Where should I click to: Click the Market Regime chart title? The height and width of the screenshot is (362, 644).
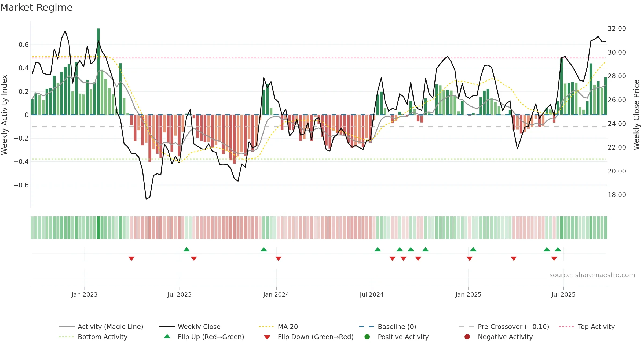pyautogui.click(x=36, y=8)
